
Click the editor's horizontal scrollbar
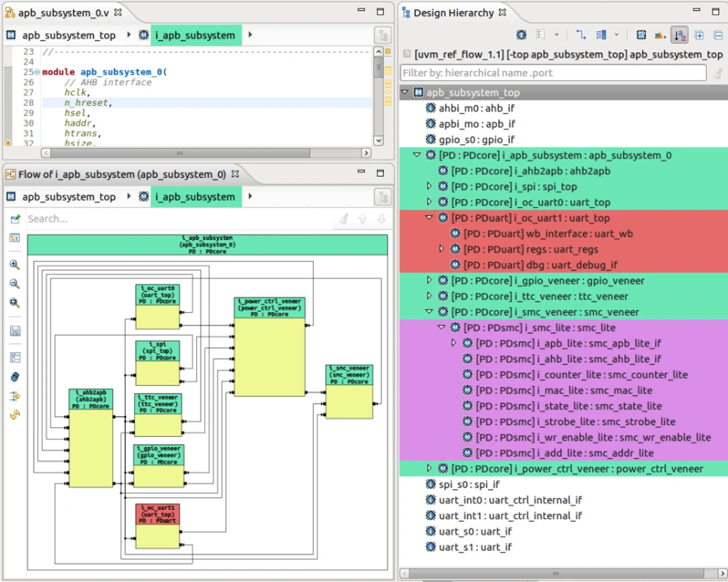pyautogui.click(x=180, y=153)
